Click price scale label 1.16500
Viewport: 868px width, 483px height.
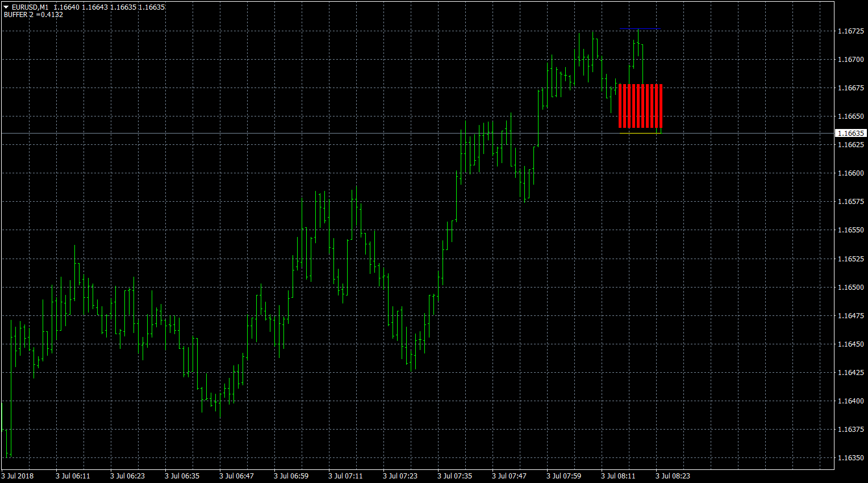click(x=851, y=288)
